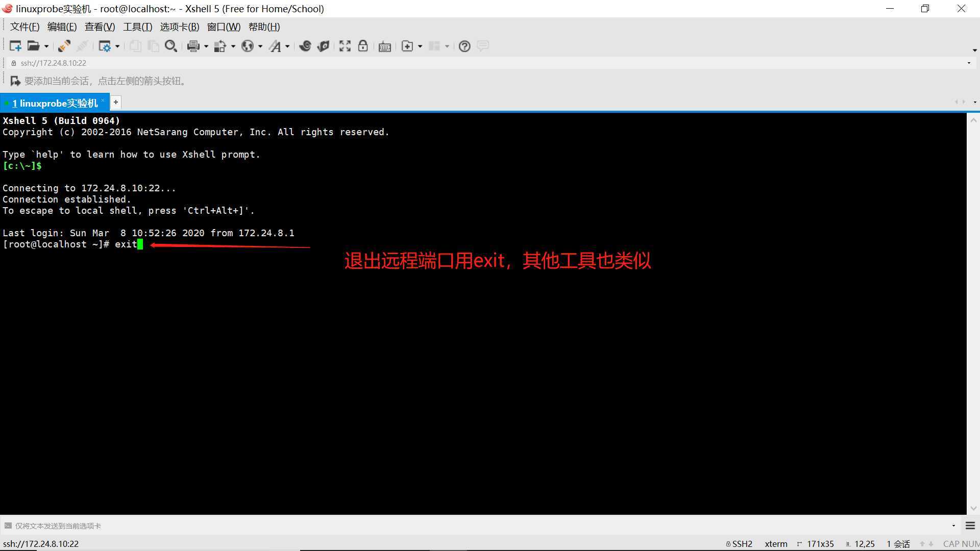Click the Paste icon in toolbar
Image resolution: width=980 pixels, height=551 pixels.
click(x=153, y=46)
